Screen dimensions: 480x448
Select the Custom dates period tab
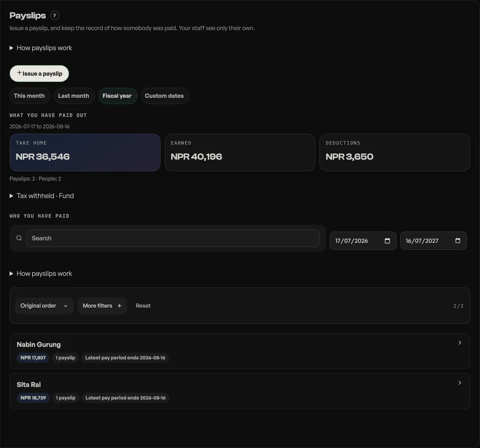(164, 96)
